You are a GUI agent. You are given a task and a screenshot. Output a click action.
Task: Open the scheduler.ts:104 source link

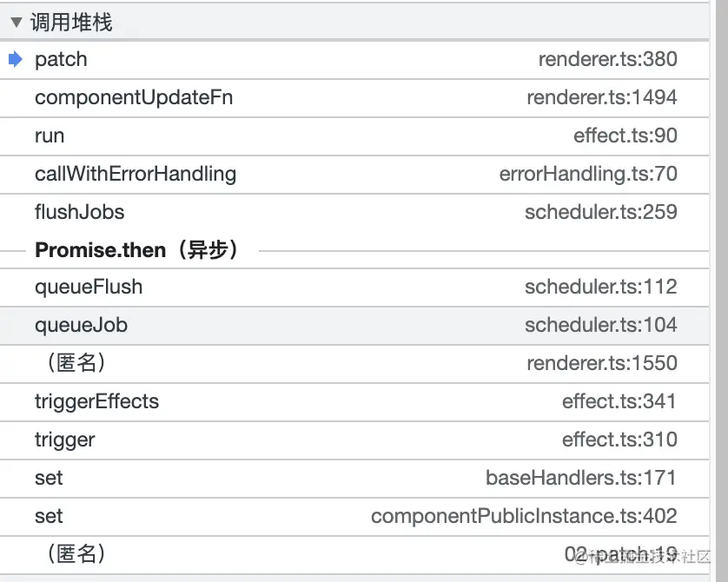(x=600, y=325)
